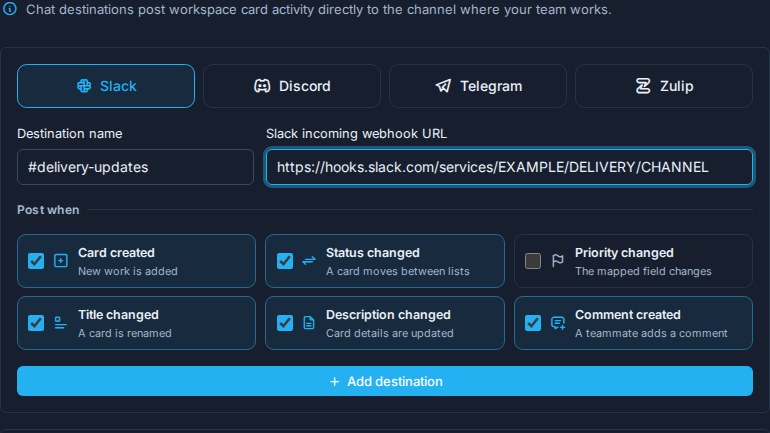Click the Zulip logo icon

[643, 86]
